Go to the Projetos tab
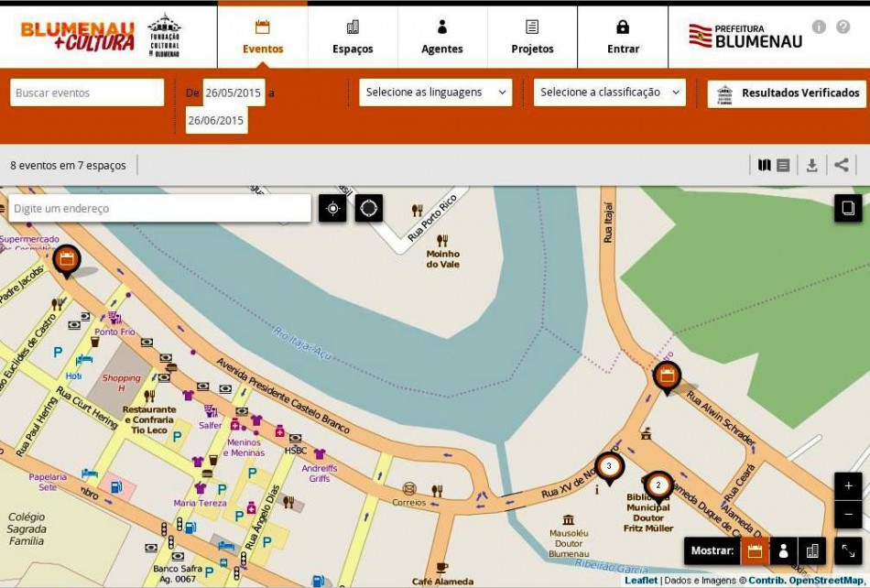 532,37
